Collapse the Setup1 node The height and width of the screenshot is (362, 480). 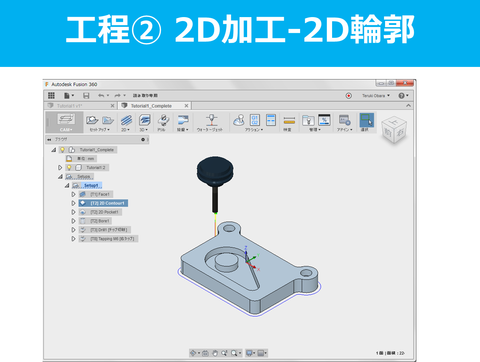tap(67, 186)
